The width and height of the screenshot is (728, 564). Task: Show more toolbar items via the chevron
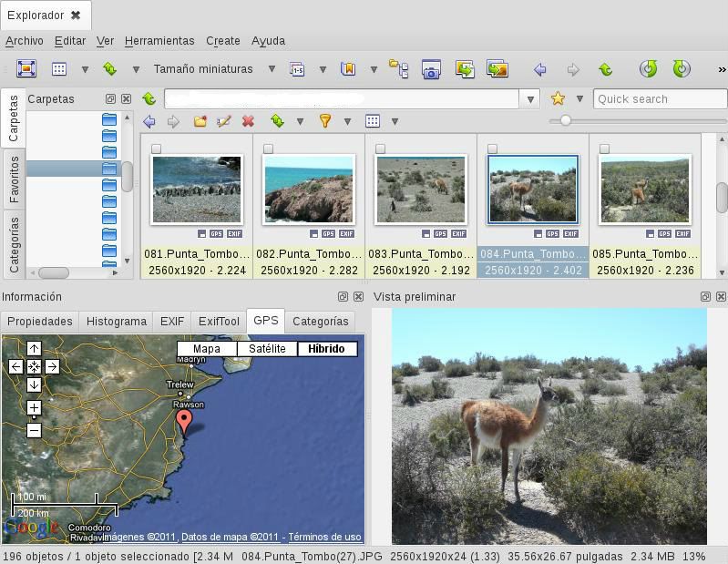722,69
